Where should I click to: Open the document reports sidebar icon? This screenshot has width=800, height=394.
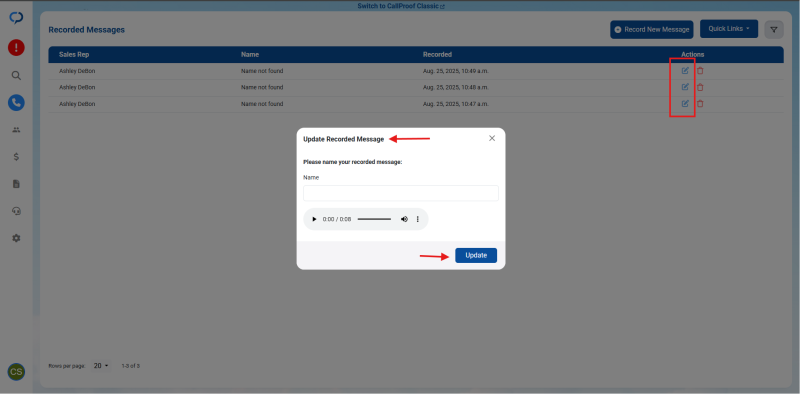pos(16,184)
